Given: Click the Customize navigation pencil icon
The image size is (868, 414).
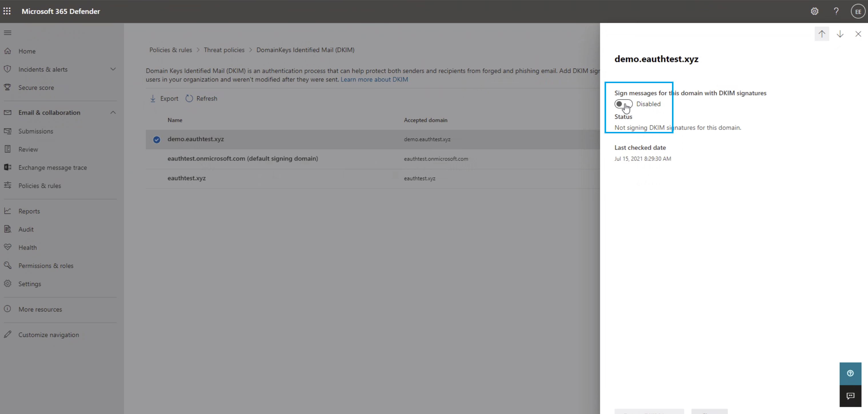Looking at the screenshot, I should click(x=7, y=335).
